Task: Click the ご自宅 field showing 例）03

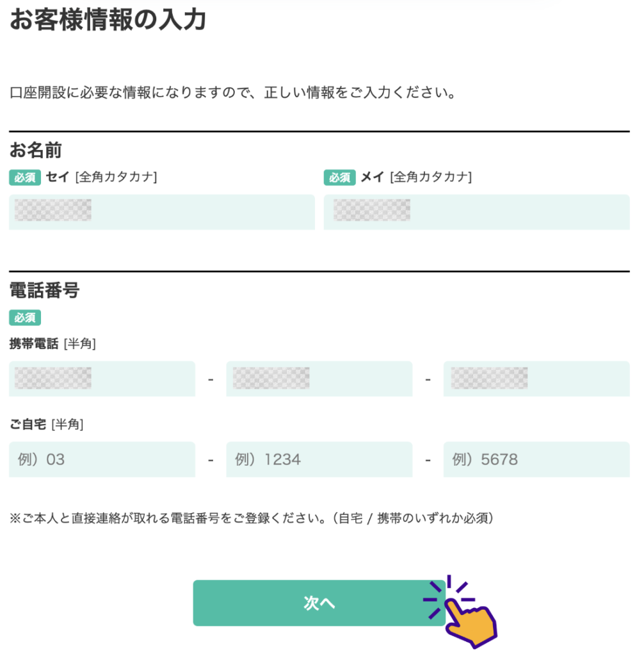Action: click(x=102, y=459)
